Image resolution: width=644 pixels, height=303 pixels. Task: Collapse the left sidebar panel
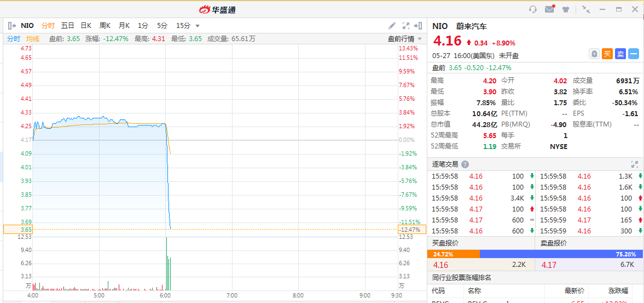point(12,26)
